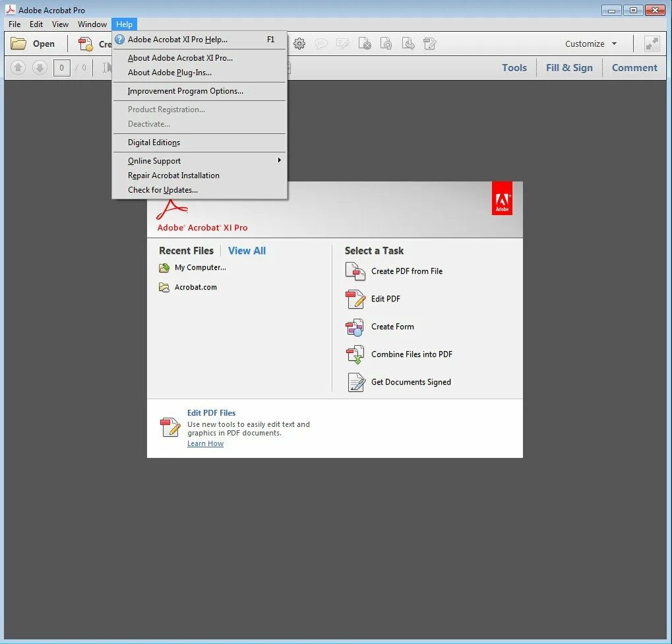Click the Edit PDF task icon

(355, 300)
